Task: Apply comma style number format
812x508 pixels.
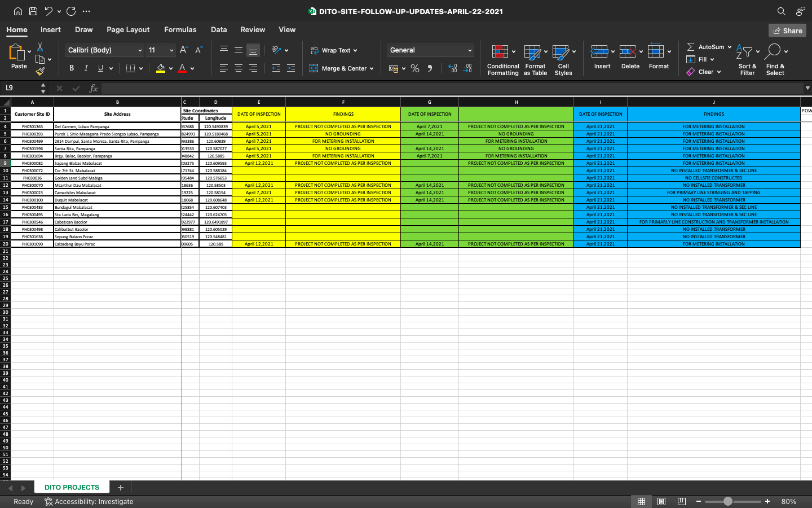Action: tap(430, 68)
